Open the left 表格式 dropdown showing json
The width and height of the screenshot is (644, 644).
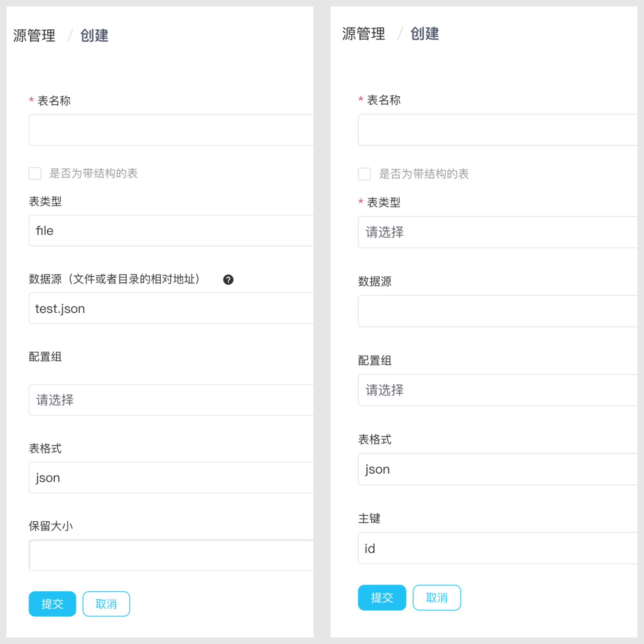[x=171, y=478]
